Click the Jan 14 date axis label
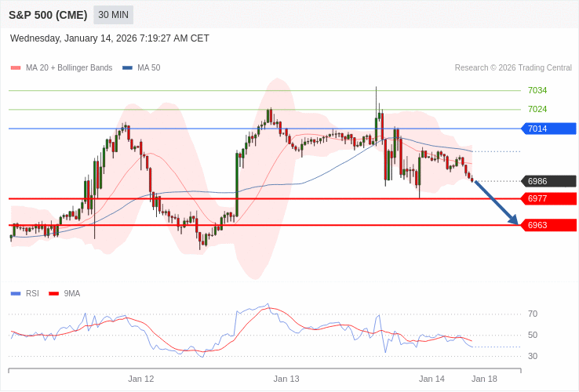 [x=432, y=379]
